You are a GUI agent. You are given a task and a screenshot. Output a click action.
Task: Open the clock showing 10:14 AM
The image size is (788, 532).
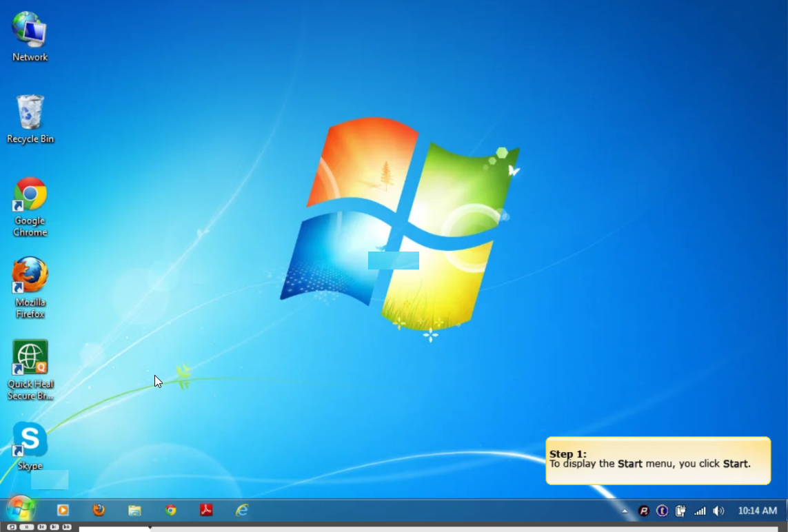point(757,511)
